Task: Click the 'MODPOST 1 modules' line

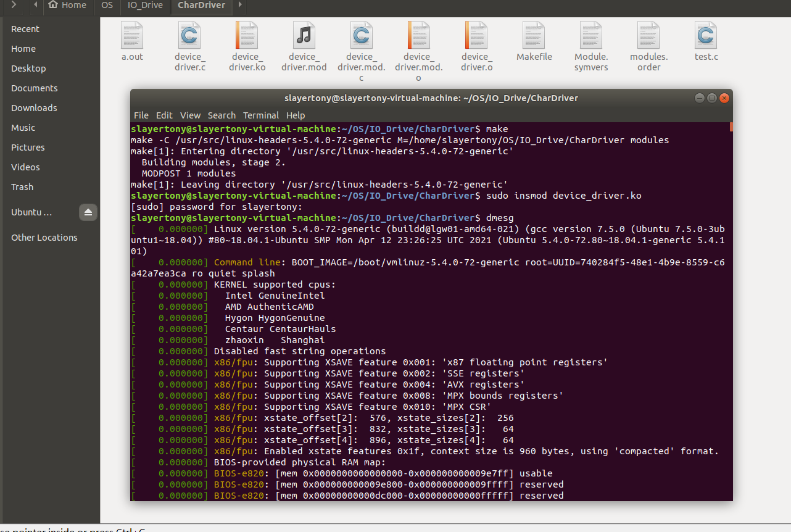Action: 189,173
